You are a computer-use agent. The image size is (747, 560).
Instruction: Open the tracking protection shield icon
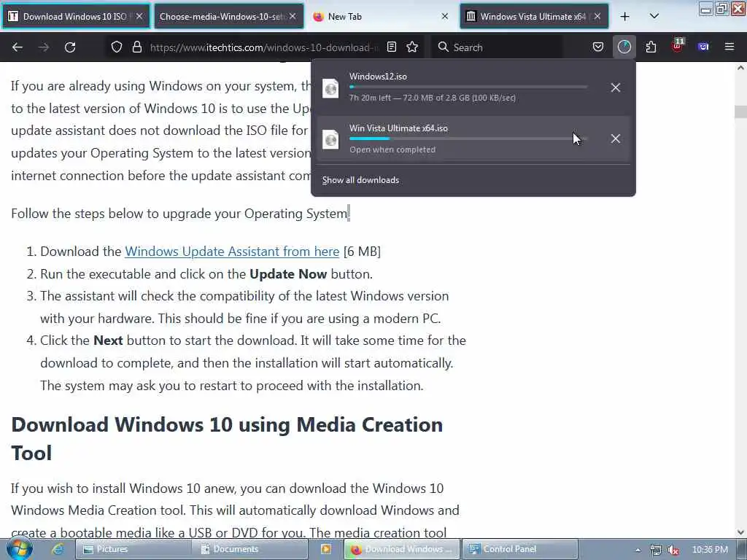point(117,47)
